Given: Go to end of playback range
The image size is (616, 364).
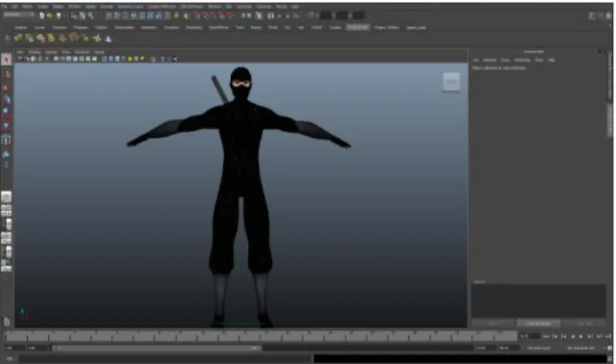Looking at the screenshot, I should 607,336.
